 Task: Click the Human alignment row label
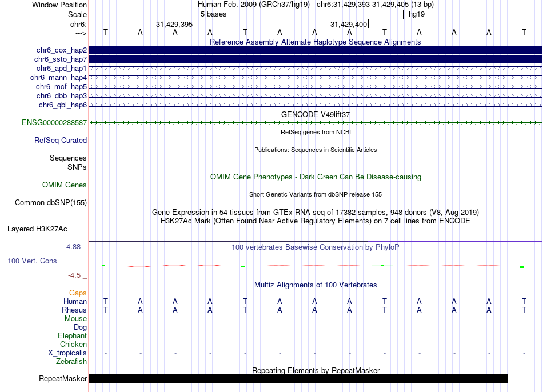[75, 301]
